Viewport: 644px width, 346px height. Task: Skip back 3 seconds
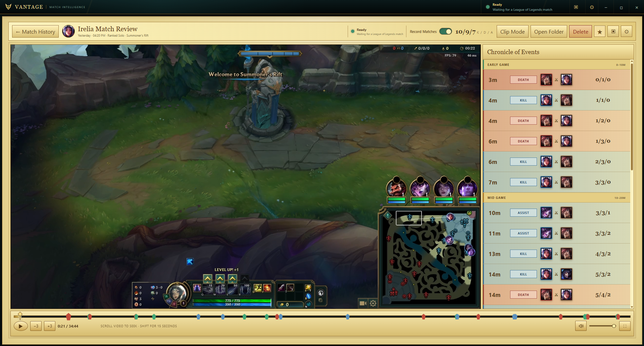36,326
